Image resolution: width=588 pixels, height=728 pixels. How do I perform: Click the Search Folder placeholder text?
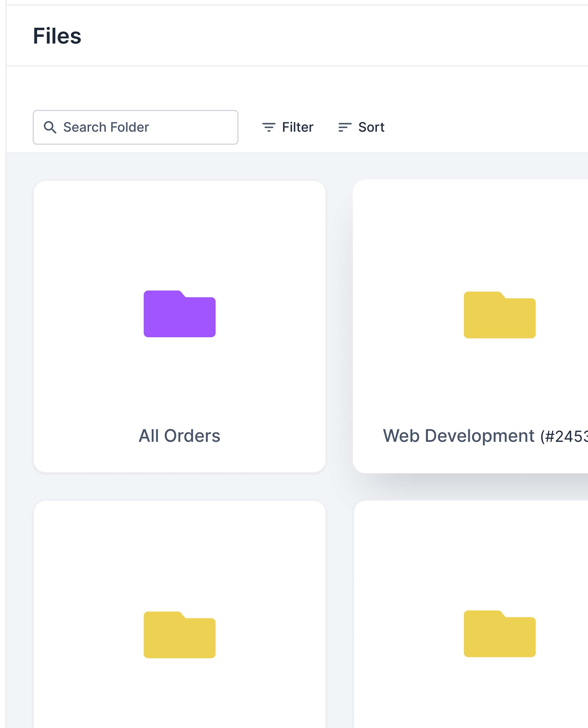pyautogui.click(x=106, y=127)
